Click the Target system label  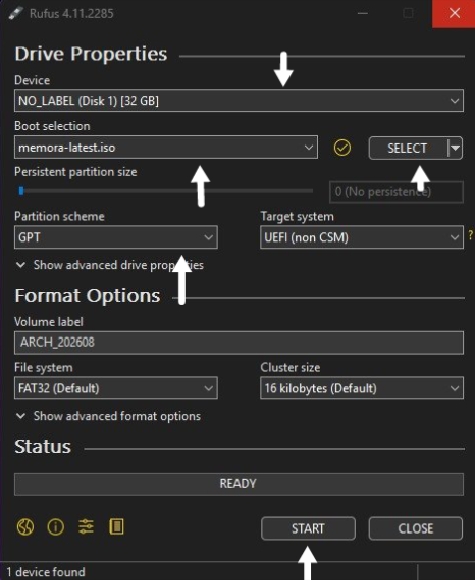coord(297,216)
